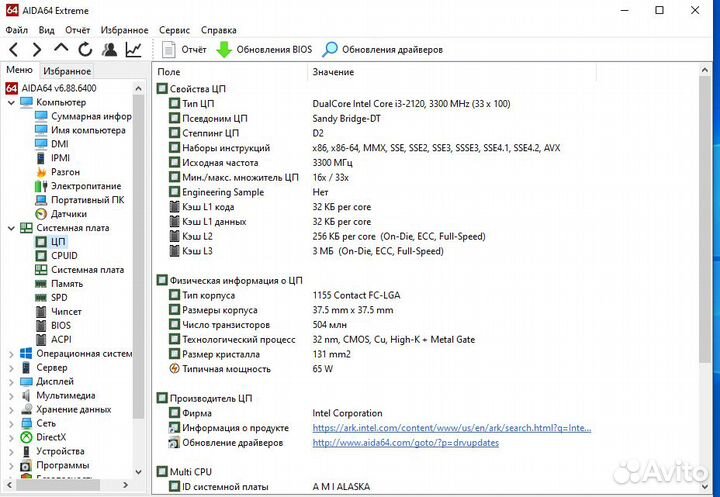Open the user management toolbar icon
The height and width of the screenshot is (497, 720).
[109, 50]
